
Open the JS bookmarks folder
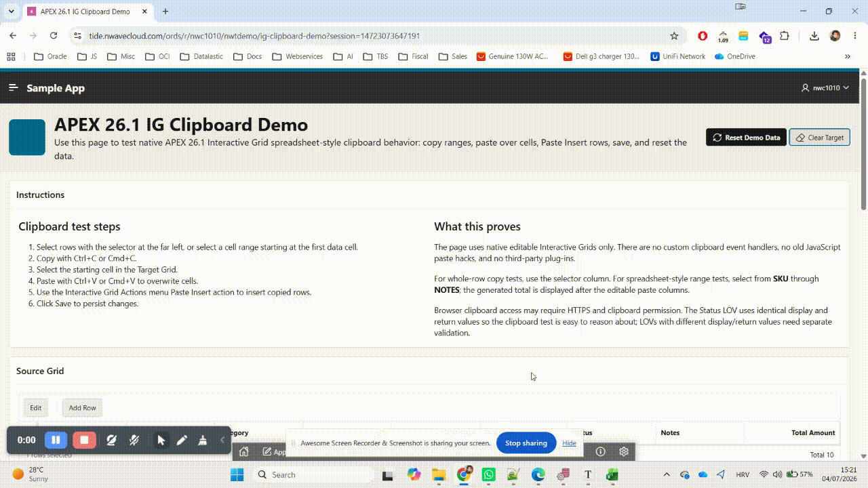(x=87, y=56)
